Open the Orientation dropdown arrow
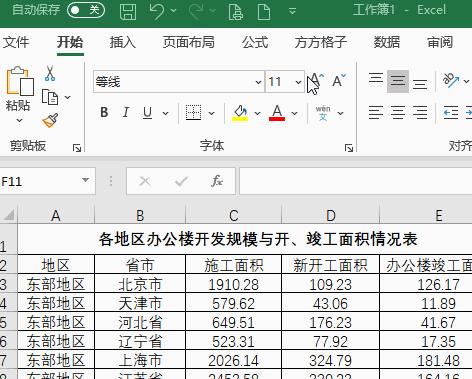Image resolution: width=472 pixels, height=379 pixels. point(466,81)
